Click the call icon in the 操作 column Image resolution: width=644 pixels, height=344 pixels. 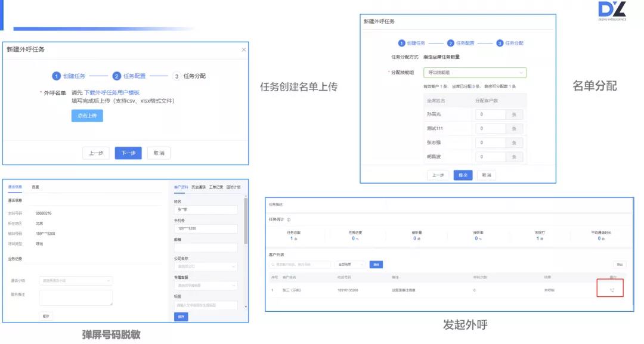click(x=612, y=289)
